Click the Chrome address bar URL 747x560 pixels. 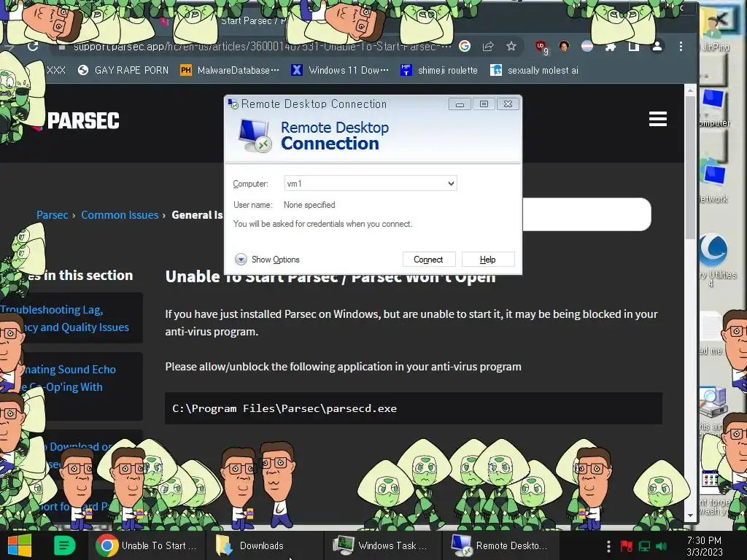261,46
